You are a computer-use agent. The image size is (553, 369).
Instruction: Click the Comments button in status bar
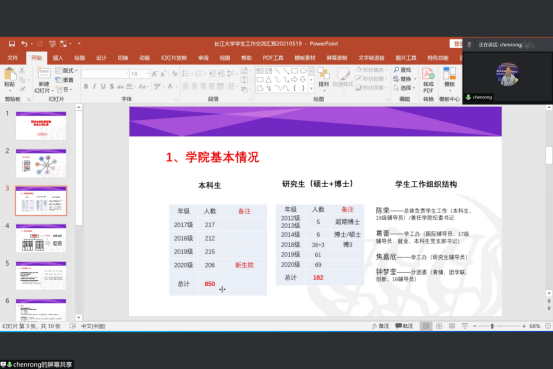click(x=404, y=326)
